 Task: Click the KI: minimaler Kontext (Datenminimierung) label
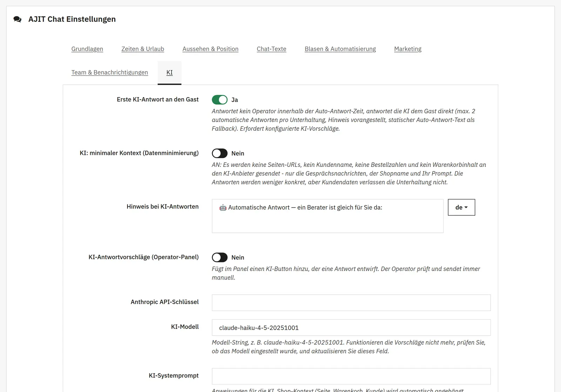tap(139, 153)
